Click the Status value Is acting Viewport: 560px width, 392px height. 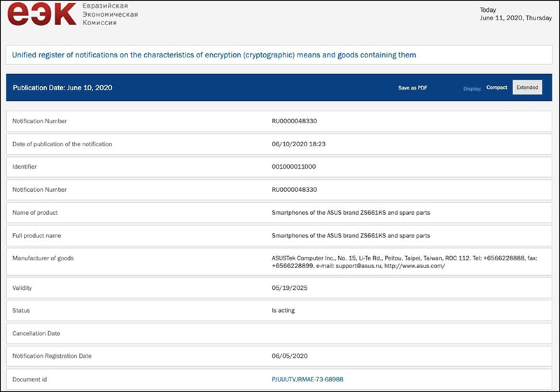tap(283, 310)
